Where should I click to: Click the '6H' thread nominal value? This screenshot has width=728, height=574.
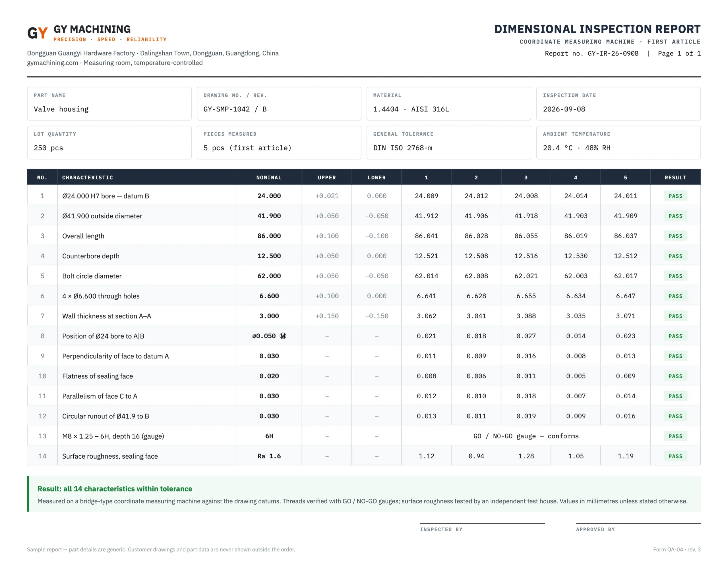tap(269, 436)
